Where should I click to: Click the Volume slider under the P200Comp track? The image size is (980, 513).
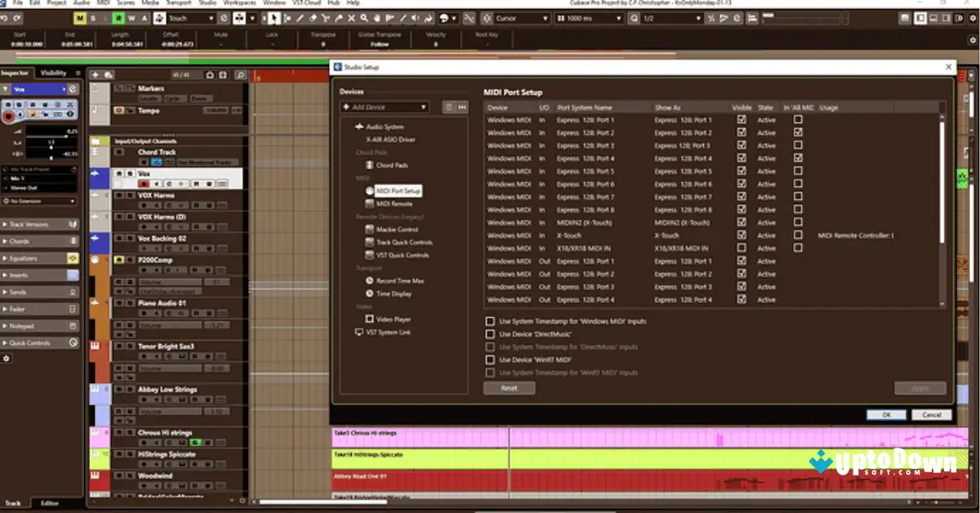point(171,280)
